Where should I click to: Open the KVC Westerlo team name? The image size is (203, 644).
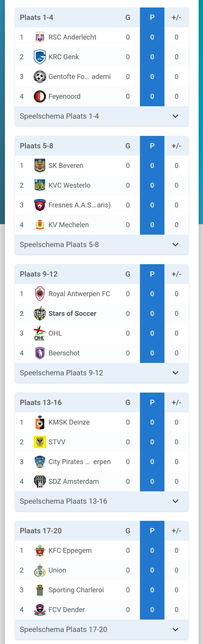tap(69, 186)
